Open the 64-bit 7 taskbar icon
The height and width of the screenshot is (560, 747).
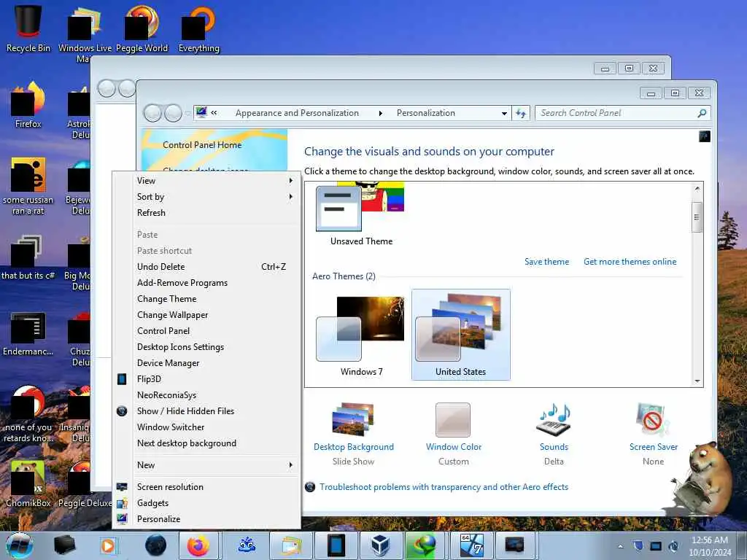(472, 545)
